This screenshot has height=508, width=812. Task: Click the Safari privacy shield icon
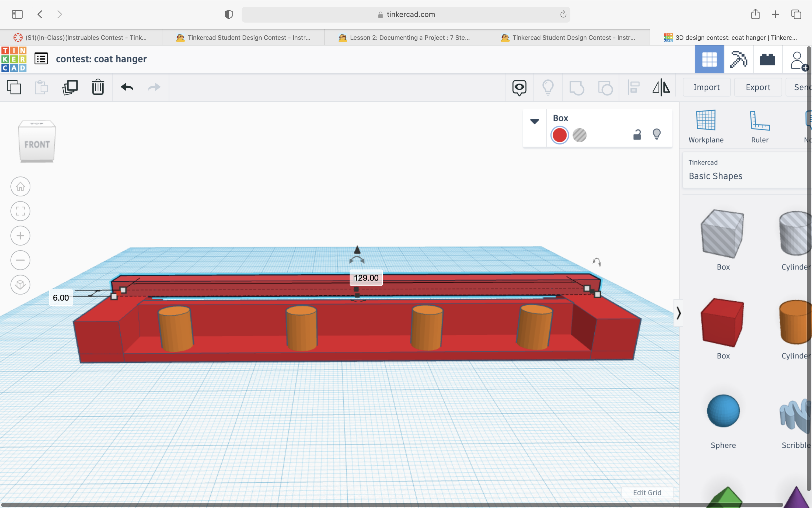coord(228,14)
